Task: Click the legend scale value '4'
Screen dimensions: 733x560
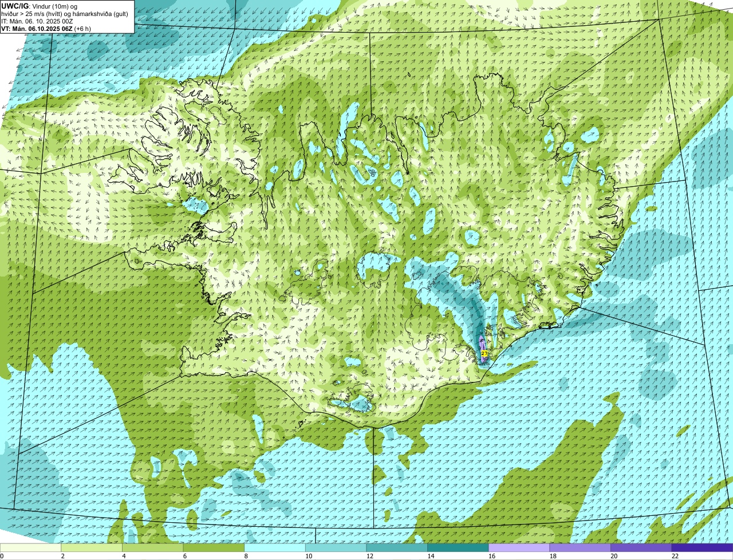Action: pos(124,556)
